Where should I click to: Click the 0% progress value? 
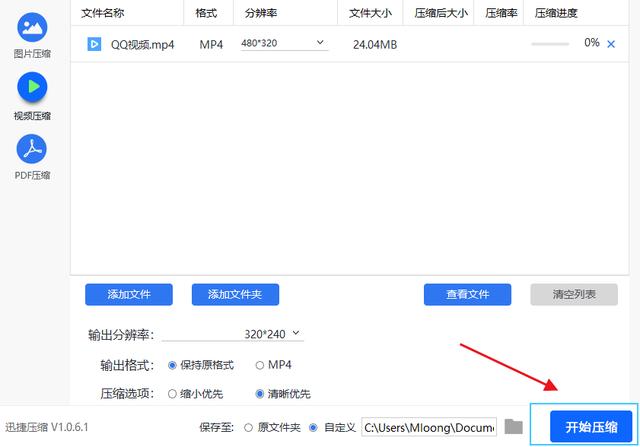click(x=592, y=42)
